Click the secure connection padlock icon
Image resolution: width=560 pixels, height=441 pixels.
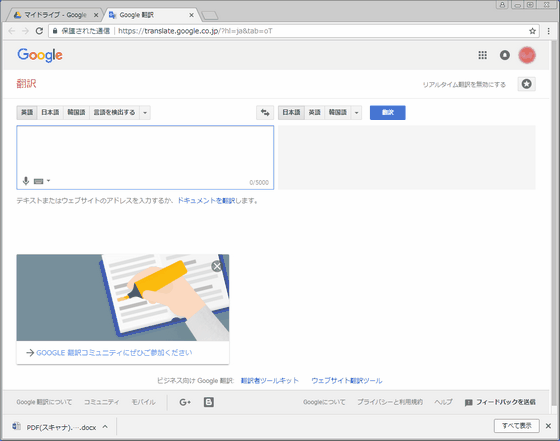(x=55, y=31)
